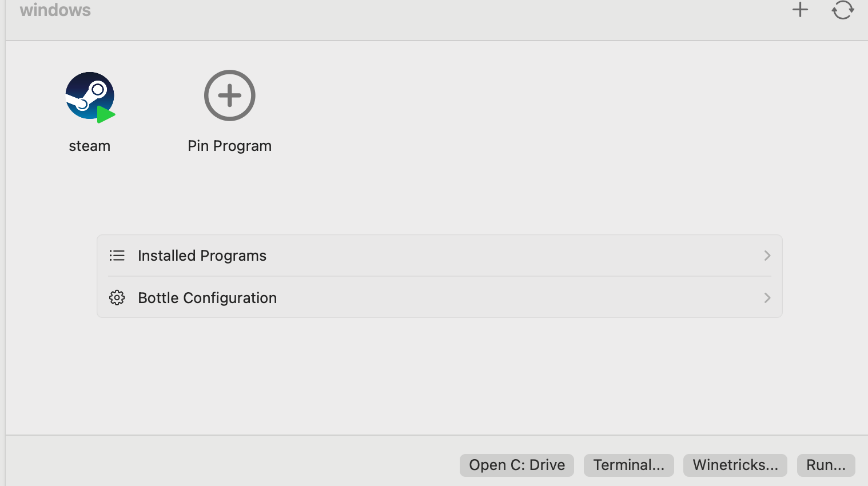Click the circular arrows refresh icon
868x486 pixels.
click(x=842, y=10)
